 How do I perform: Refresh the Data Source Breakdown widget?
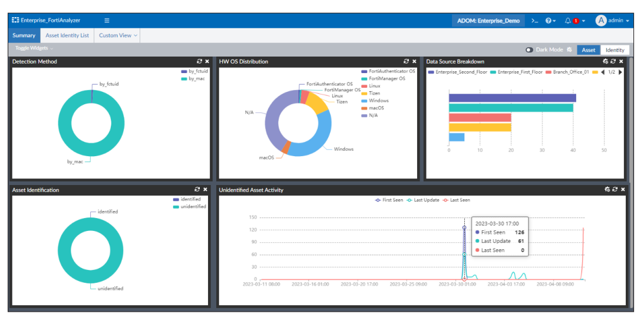pyautogui.click(x=613, y=61)
